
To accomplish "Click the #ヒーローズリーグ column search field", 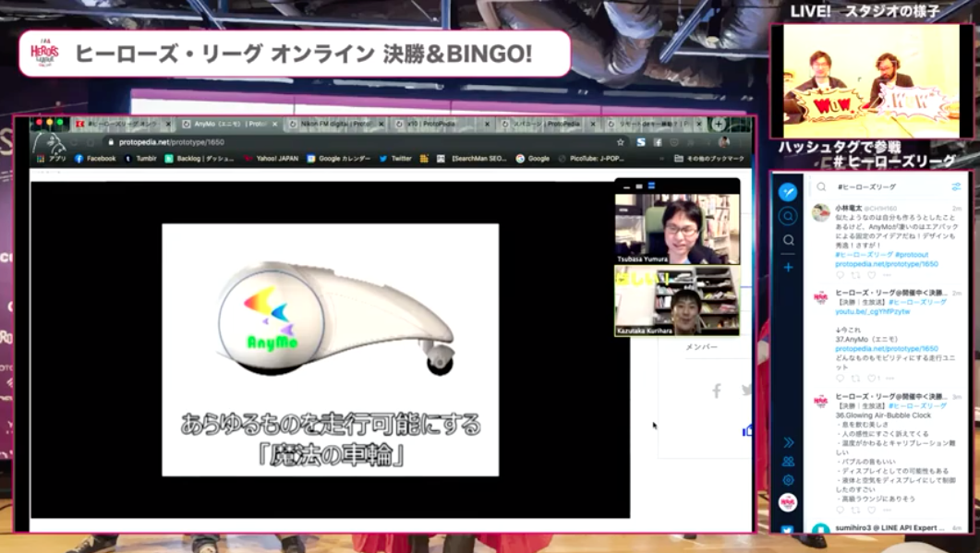I will 888,186.
